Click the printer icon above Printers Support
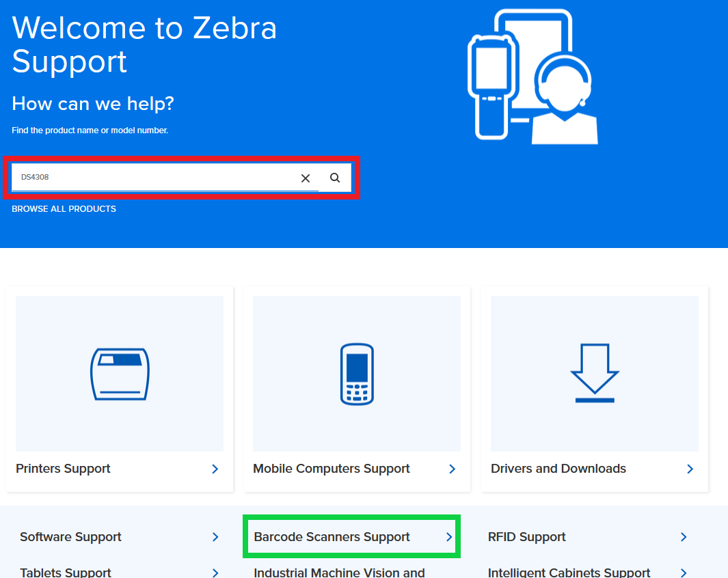728x578 pixels. pos(119,373)
